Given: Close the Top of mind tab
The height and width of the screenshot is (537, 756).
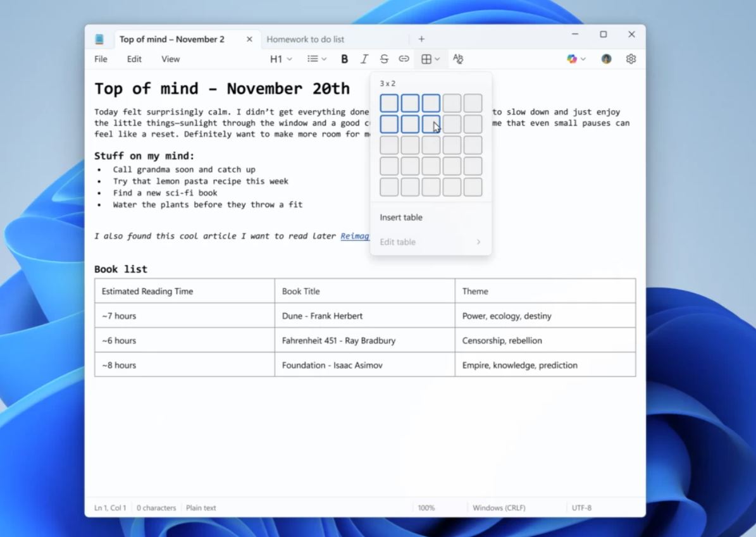Looking at the screenshot, I should tap(249, 39).
